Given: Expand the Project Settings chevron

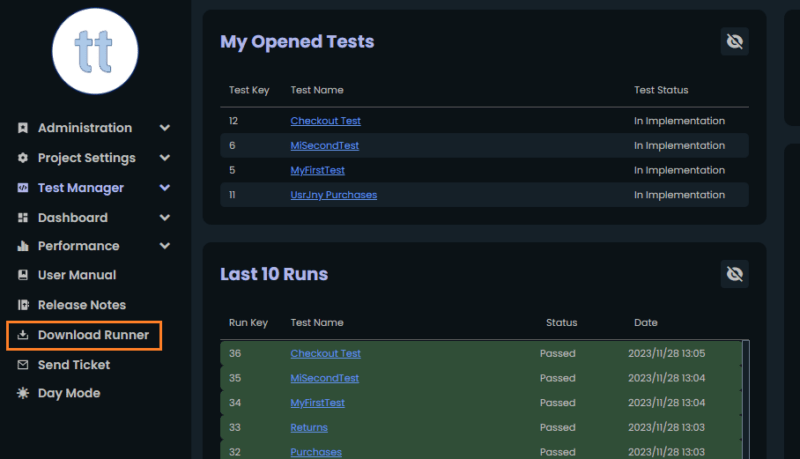Looking at the screenshot, I should (x=165, y=158).
